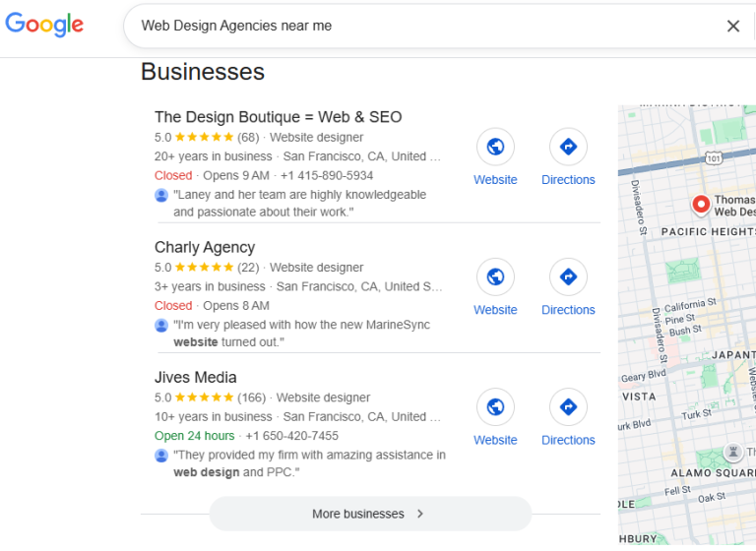Click the gray landmark pin near Alamo Square
The image size is (756, 551).
732,453
